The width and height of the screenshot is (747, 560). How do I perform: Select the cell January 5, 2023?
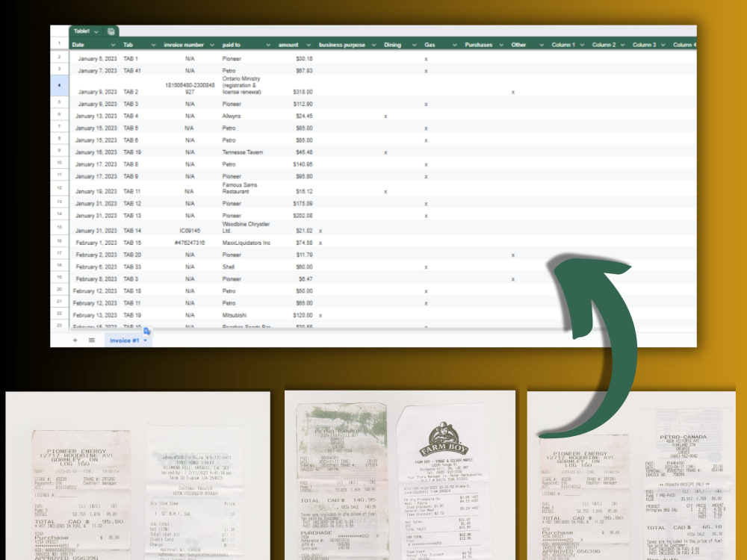pos(97,58)
